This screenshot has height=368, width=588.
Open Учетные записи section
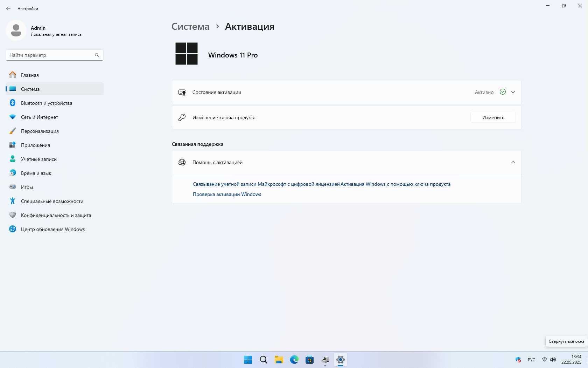click(55, 159)
